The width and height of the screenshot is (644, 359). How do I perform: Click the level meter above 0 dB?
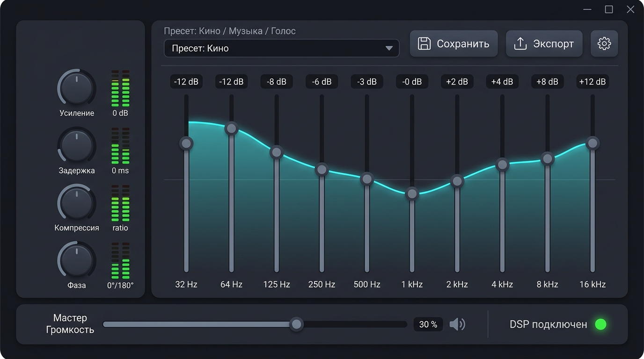(x=120, y=88)
